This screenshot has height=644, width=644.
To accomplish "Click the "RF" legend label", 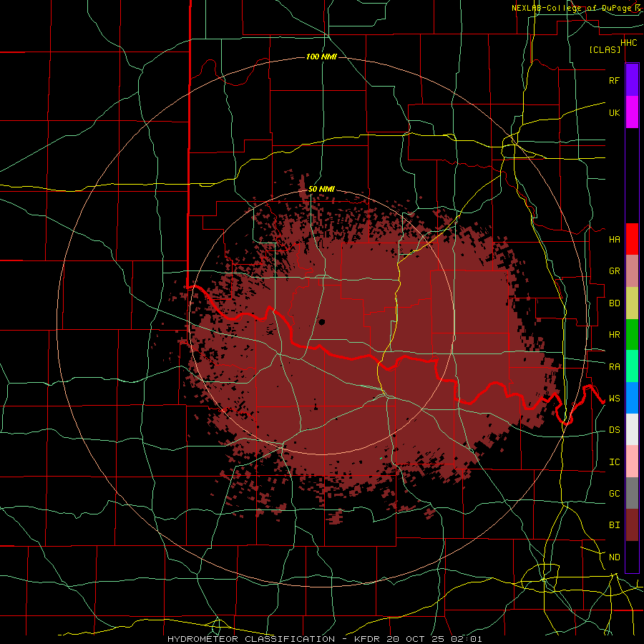I will [614, 80].
